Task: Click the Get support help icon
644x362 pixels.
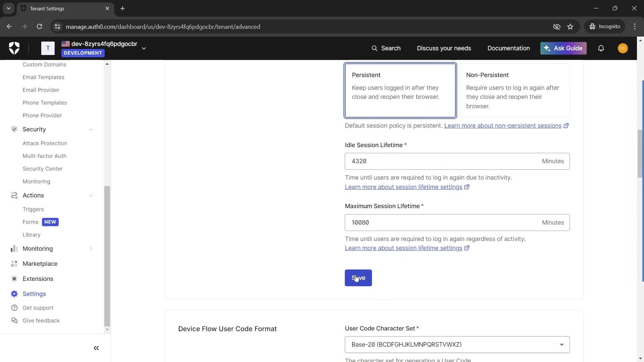Action: (14, 308)
